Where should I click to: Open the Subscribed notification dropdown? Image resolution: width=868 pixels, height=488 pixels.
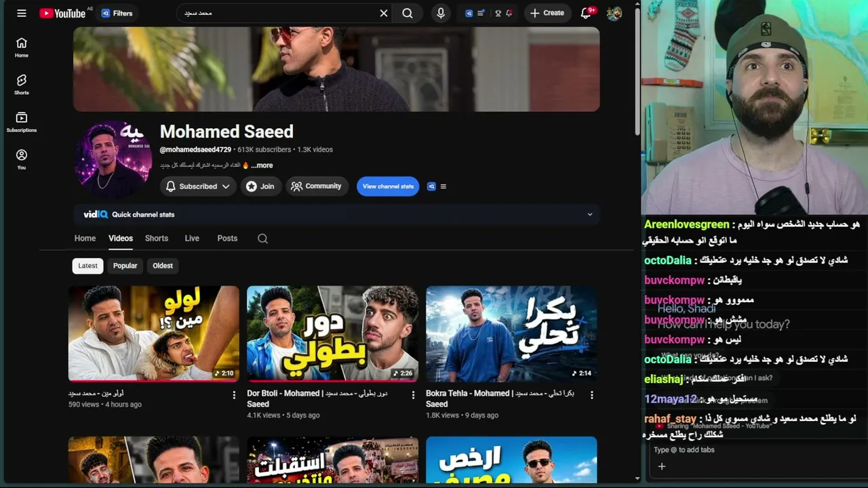pos(198,186)
